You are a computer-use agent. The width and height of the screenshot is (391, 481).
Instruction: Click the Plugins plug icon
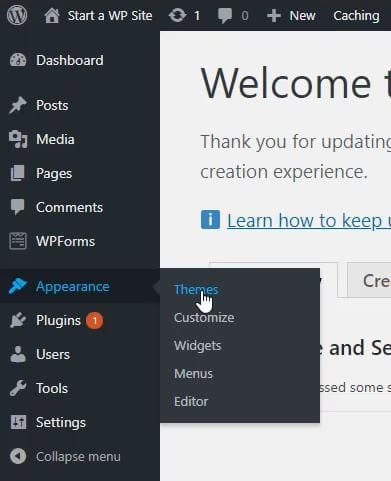coord(18,320)
